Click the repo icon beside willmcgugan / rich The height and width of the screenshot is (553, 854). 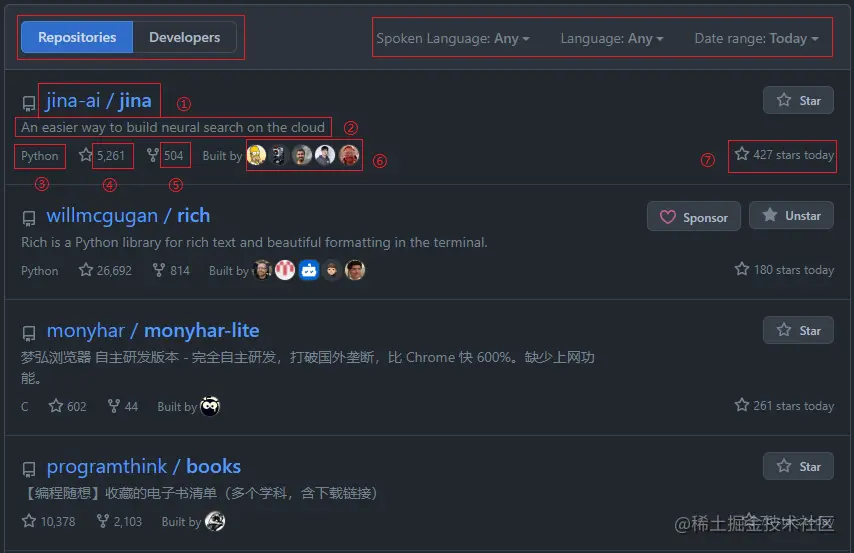pyautogui.click(x=29, y=218)
